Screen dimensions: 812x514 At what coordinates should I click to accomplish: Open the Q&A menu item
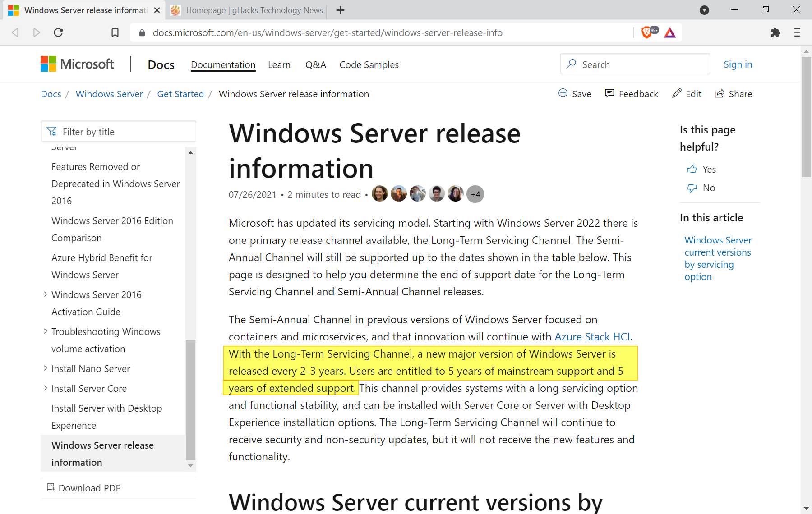tap(316, 64)
